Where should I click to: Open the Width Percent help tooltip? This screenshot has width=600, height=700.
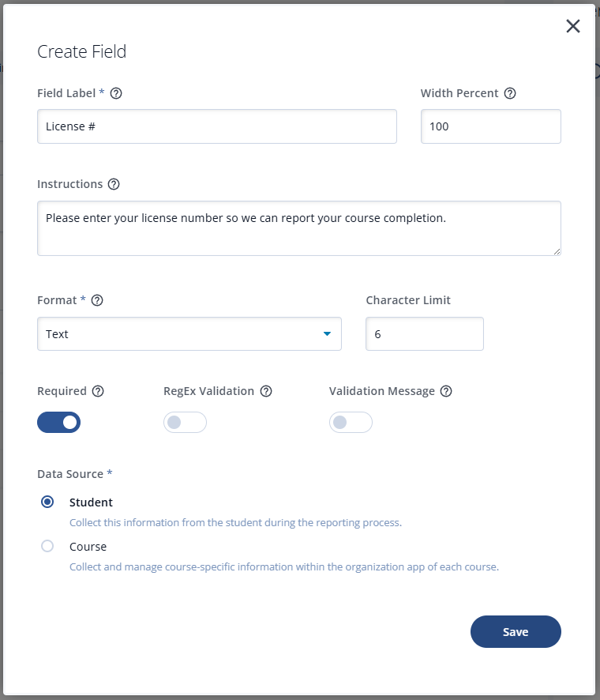[x=510, y=93]
